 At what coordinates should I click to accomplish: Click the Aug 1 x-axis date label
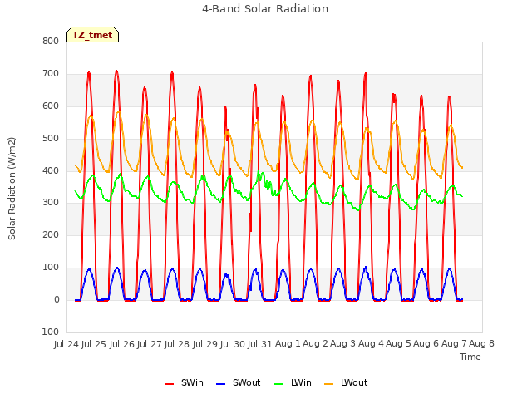point(288,344)
